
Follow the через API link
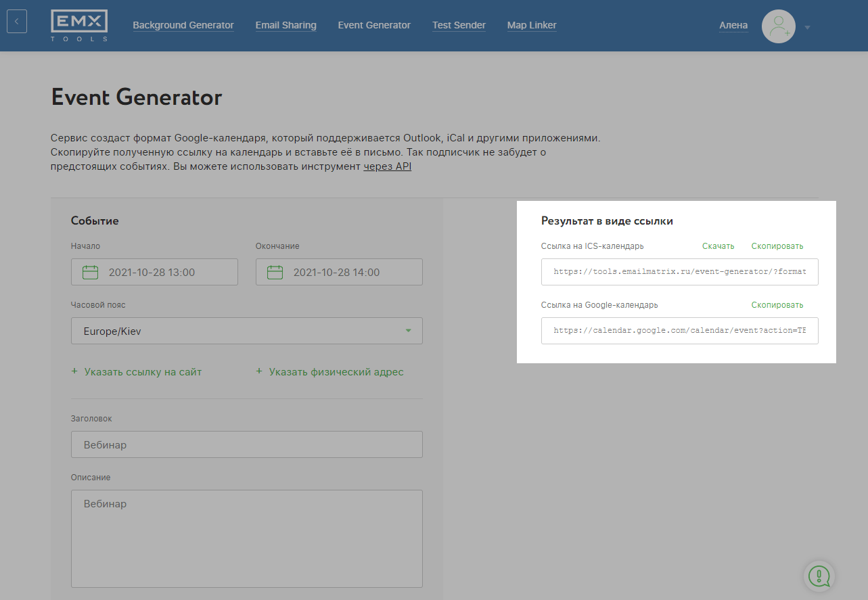[x=387, y=166]
